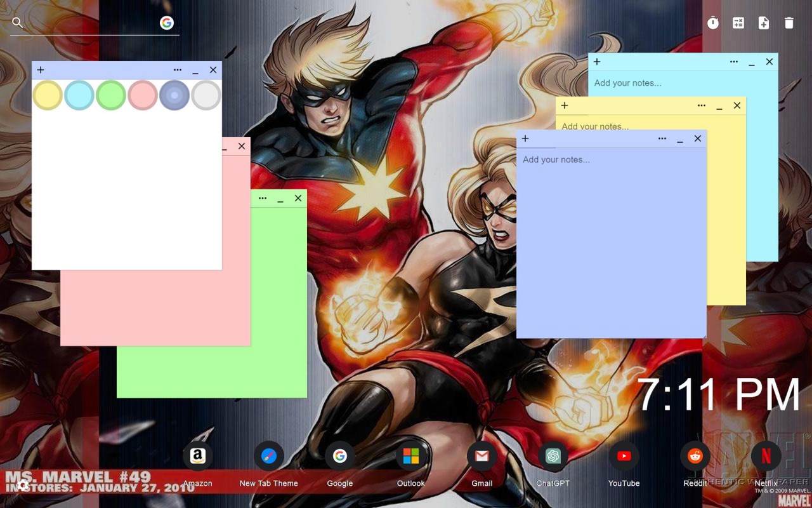Minimize the periwinkle right note
The width and height of the screenshot is (812, 508).
click(x=680, y=139)
